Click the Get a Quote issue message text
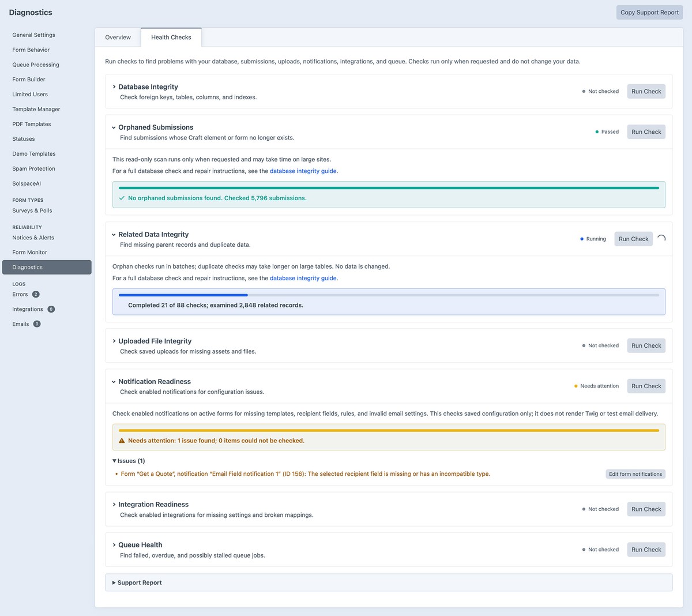Screen dimensions: 692x616 coord(306,474)
